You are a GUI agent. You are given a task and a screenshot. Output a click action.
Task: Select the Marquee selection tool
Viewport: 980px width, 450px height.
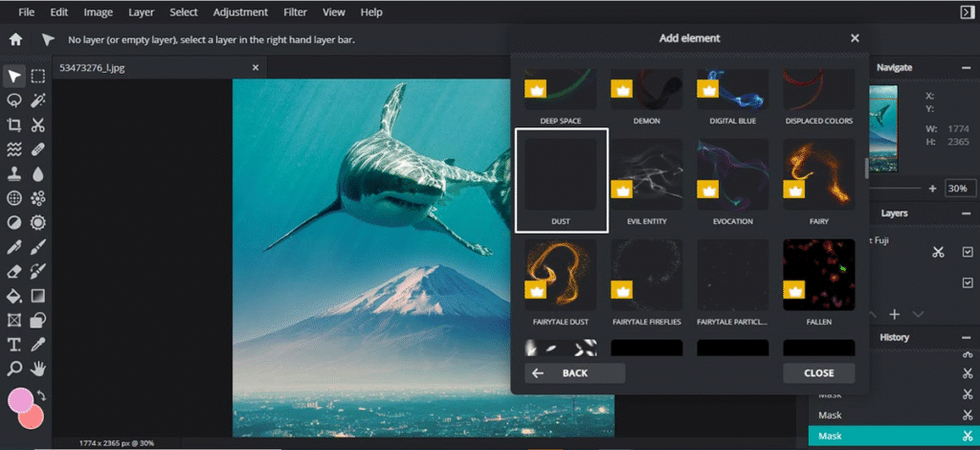click(x=38, y=77)
